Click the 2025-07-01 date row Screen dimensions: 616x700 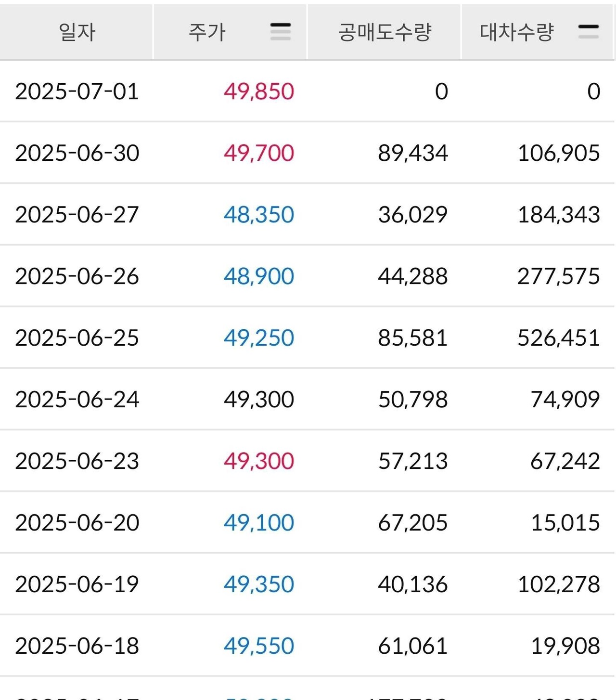[x=77, y=91]
